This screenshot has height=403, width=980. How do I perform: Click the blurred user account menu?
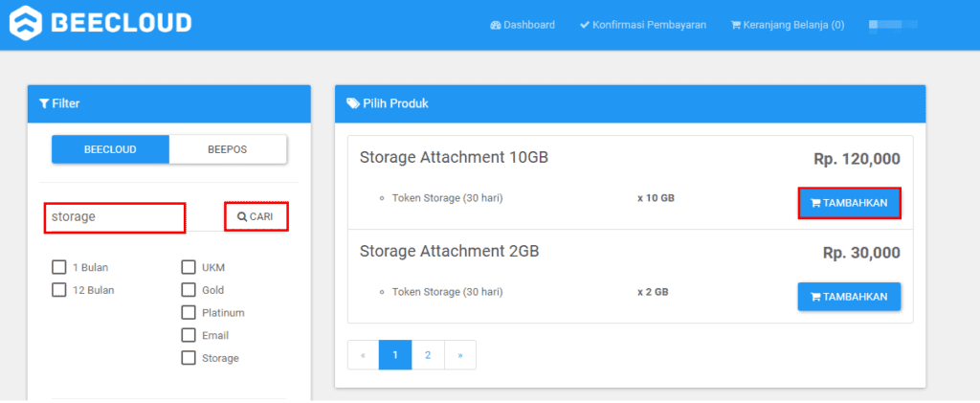click(x=893, y=25)
